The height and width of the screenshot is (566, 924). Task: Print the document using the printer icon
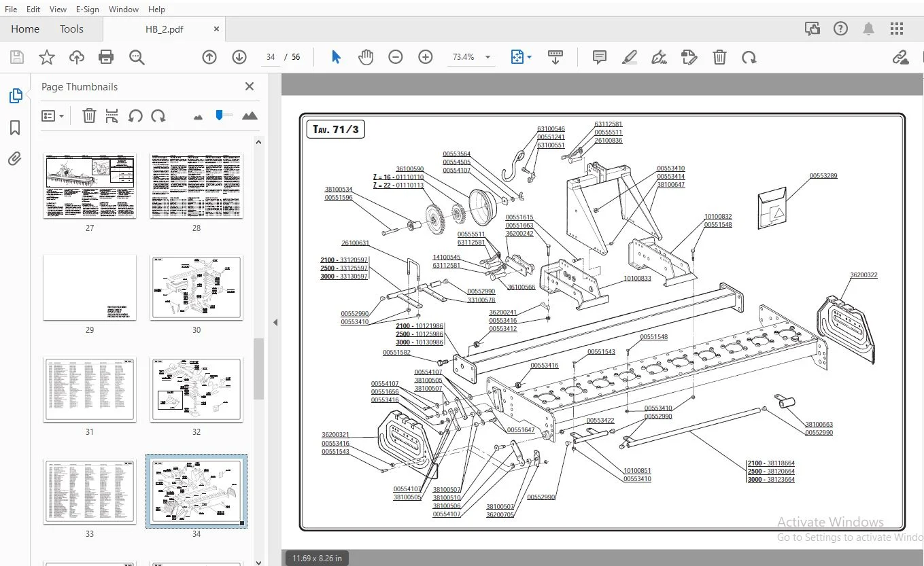(106, 57)
